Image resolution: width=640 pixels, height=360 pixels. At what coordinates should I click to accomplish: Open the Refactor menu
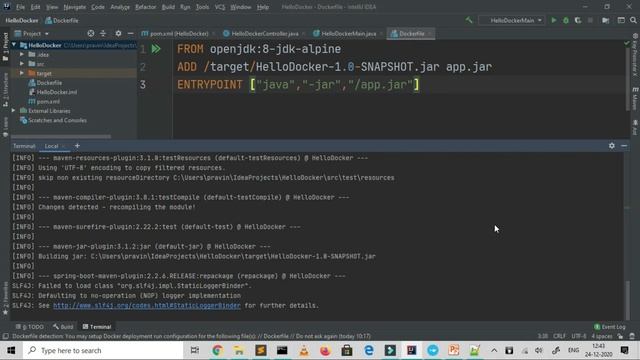click(x=146, y=7)
